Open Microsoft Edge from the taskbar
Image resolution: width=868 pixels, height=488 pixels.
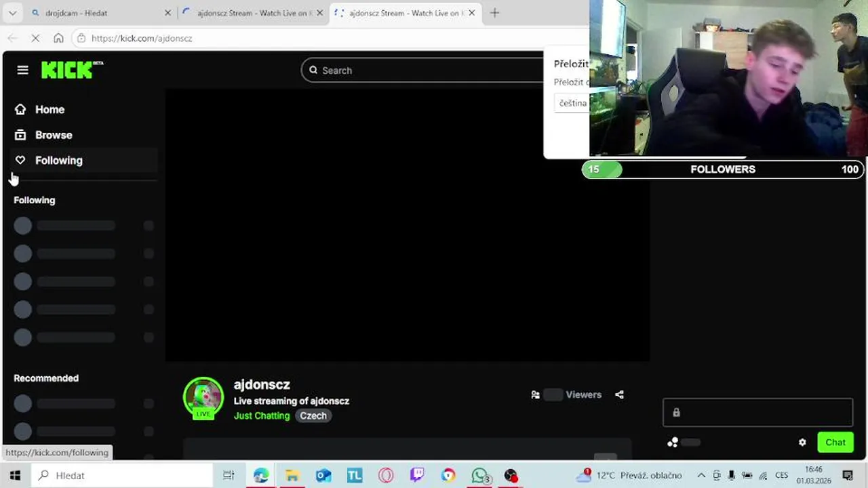(261, 475)
